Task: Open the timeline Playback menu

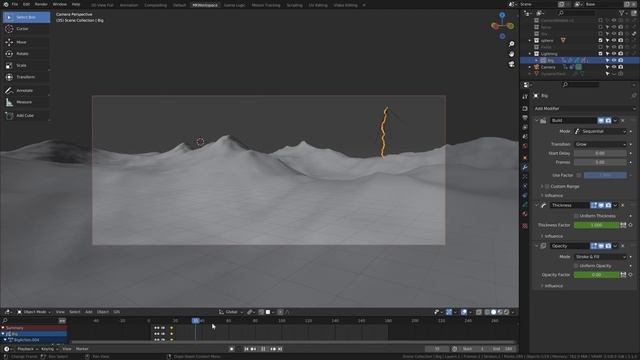Action: 27,349
